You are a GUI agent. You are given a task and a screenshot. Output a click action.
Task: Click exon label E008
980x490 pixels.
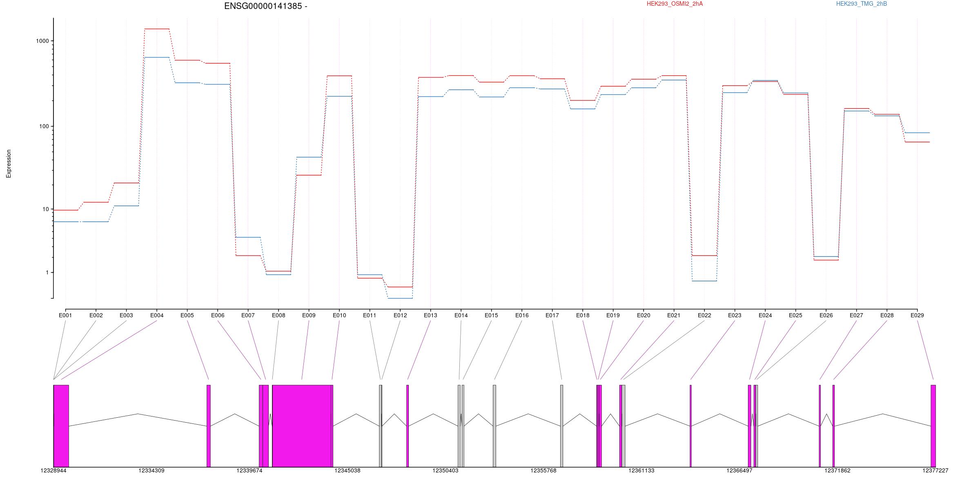278,315
